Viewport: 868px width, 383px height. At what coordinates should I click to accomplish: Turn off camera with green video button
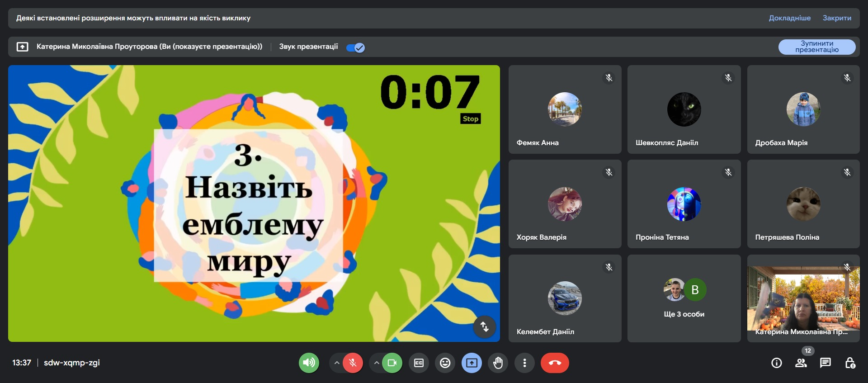pos(392,363)
